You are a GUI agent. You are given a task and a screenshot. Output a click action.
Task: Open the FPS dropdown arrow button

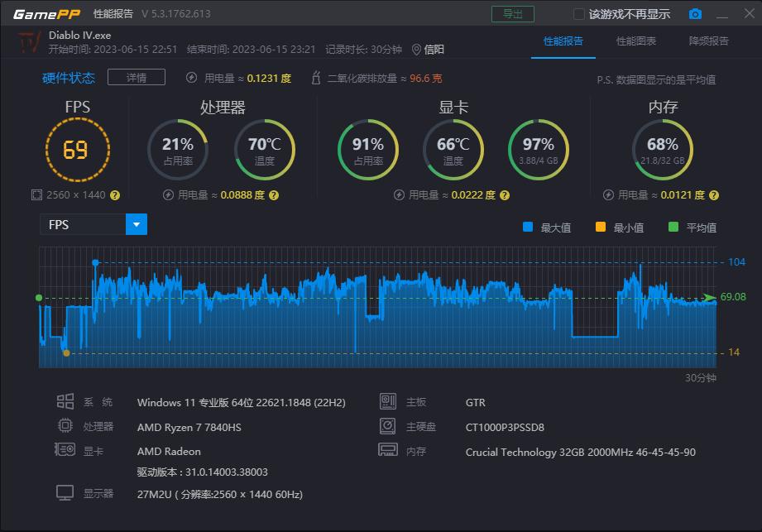click(x=136, y=224)
